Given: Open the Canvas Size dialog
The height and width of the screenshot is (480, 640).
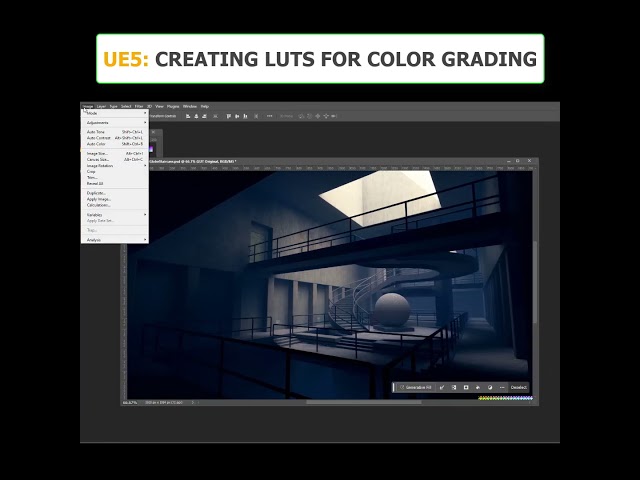Looking at the screenshot, I should point(115,160).
